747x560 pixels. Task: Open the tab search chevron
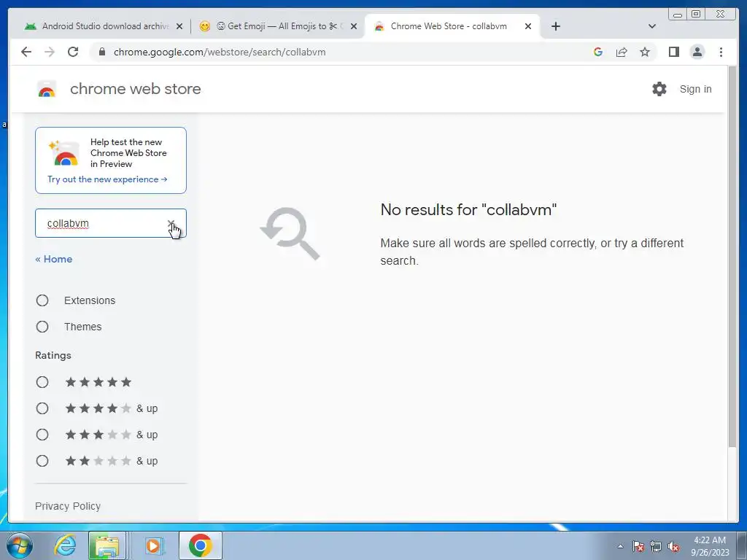[x=652, y=26]
